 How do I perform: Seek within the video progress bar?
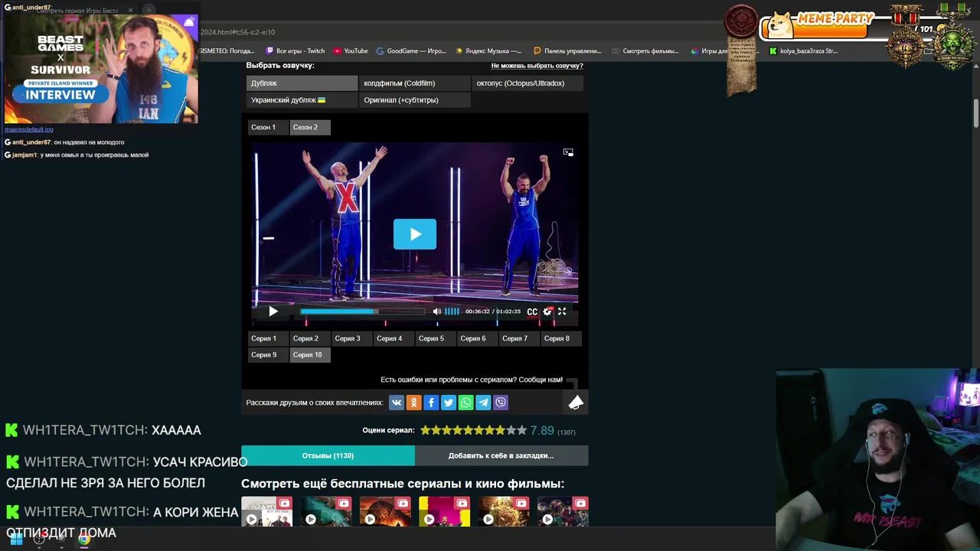[x=362, y=311]
